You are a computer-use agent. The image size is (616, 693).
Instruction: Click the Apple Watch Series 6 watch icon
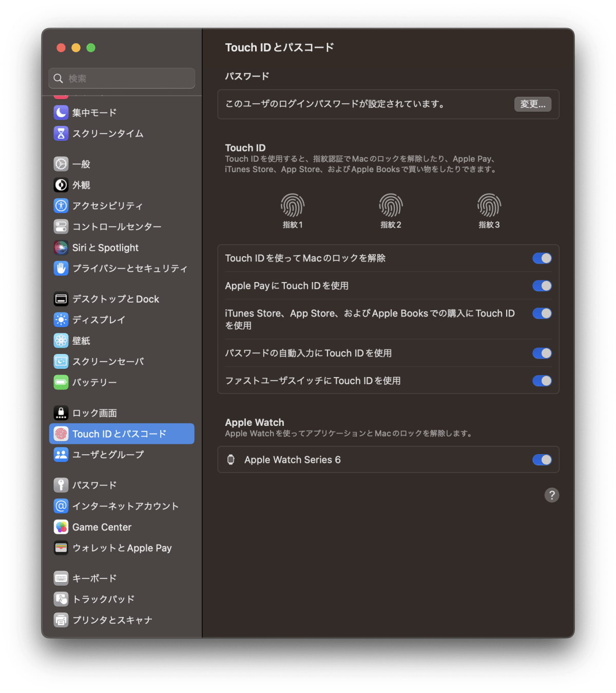(x=231, y=460)
